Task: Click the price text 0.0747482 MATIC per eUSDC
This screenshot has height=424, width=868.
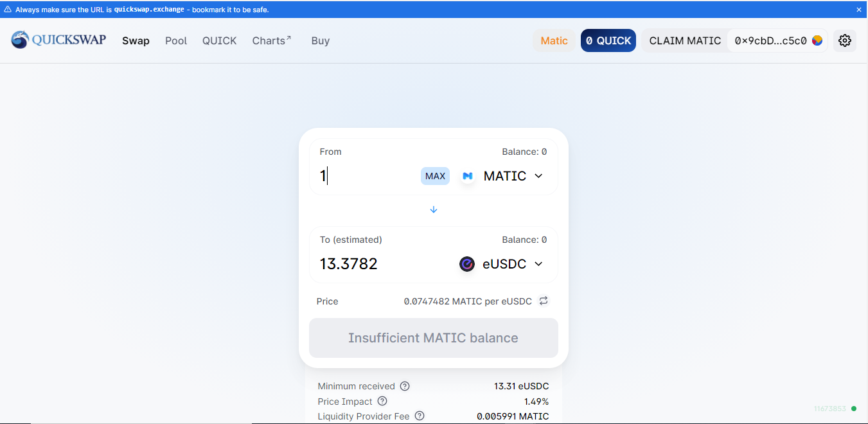Action: (468, 301)
